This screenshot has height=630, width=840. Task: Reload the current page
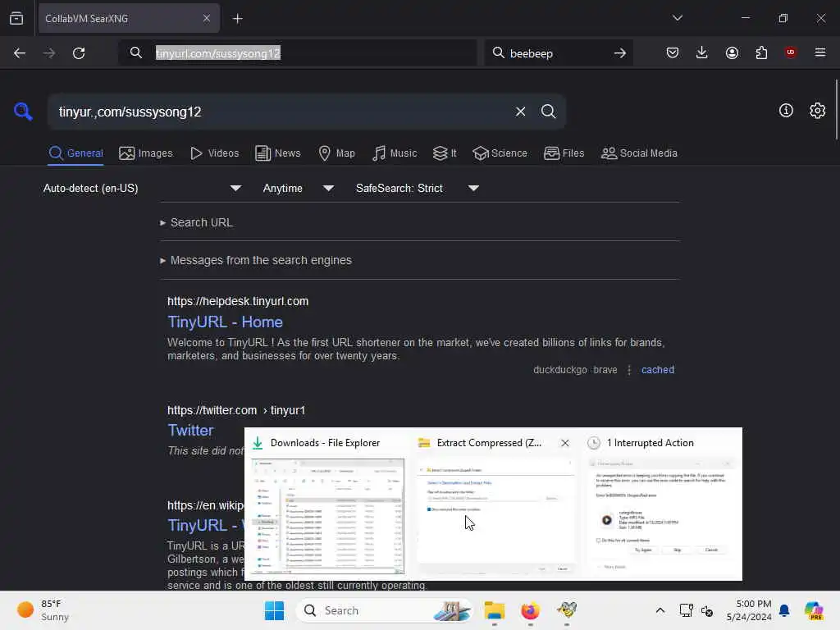[79, 53]
